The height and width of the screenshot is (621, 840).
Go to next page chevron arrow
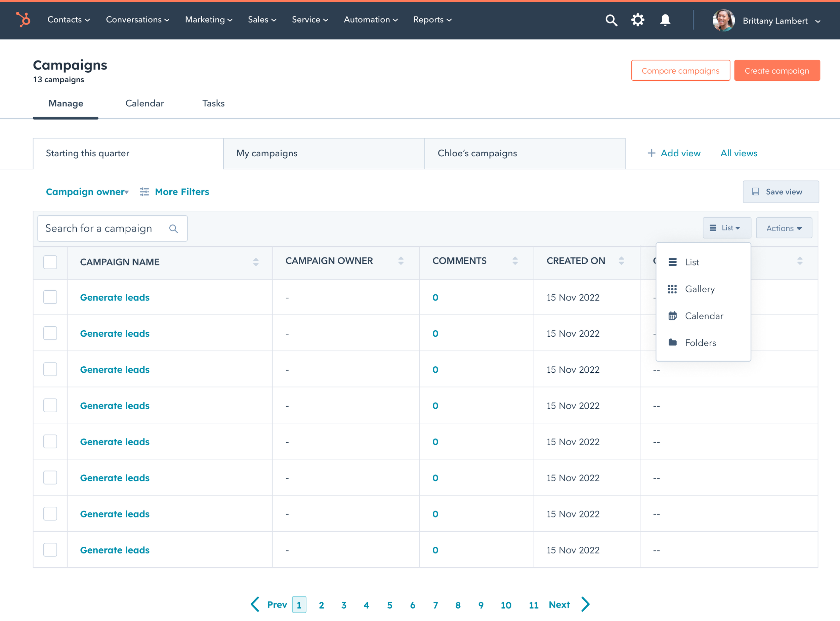tap(585, 605)
